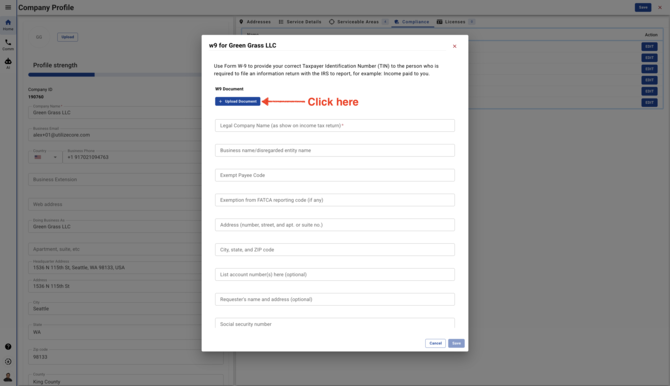The width and height of the screenshot is (670, 386).
Task: Click the Business Extension field
Action: pos(115,180)
